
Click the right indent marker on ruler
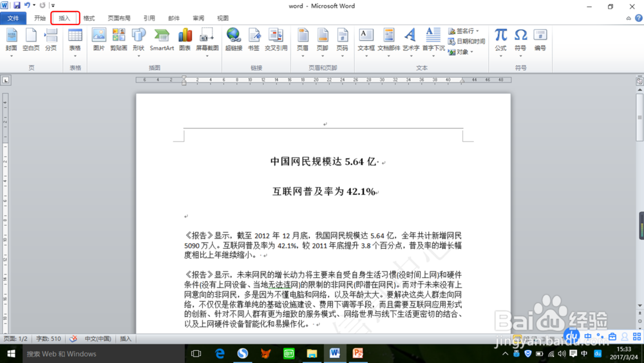[462, 81]
